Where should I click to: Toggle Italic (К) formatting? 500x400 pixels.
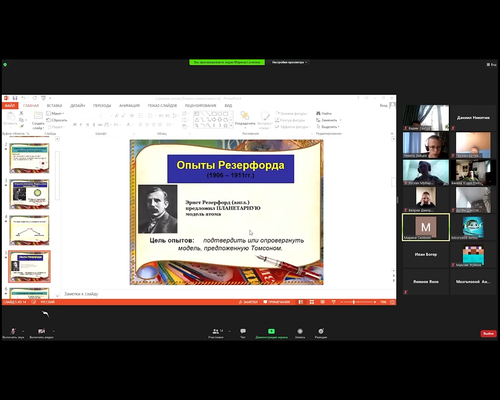[x=81, y=125]
